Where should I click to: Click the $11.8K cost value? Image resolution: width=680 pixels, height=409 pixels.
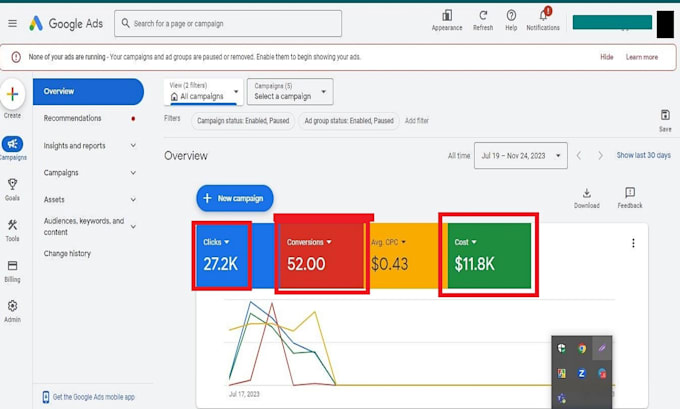(474, 264)
